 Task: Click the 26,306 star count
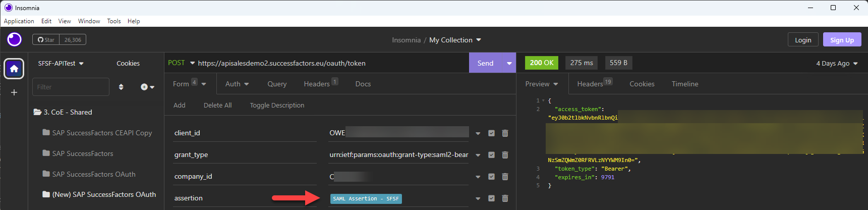click(x=73, y=40)
